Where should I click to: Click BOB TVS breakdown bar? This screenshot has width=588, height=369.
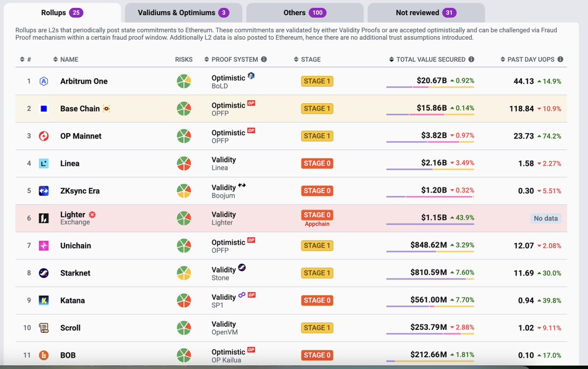coord(430,361)
